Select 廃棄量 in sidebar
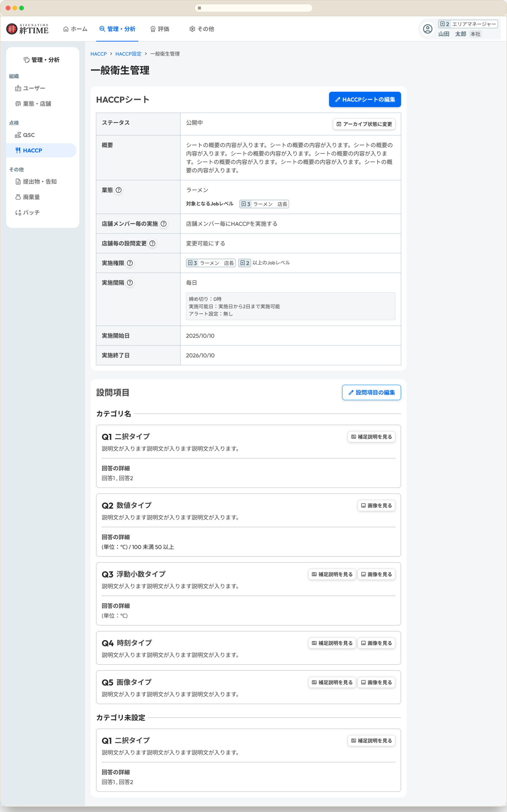The image size is (507, 812). (x=41, y=197)
